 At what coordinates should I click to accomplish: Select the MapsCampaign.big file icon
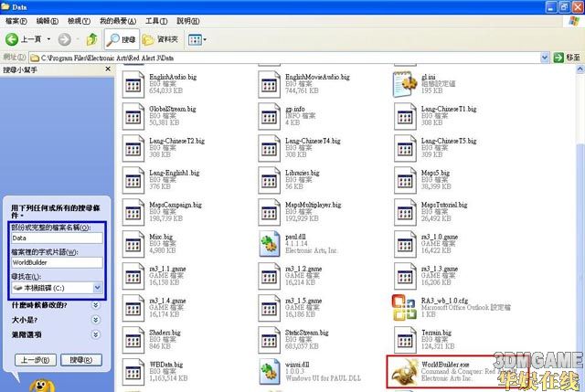(x=133, y=212)
